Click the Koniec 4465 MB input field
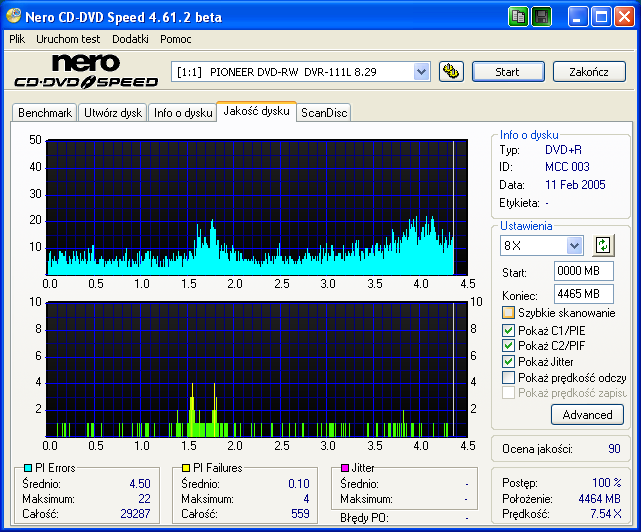The width and height of the screenshot is (641, 532). pyautogui.click(x=584, y=294)
